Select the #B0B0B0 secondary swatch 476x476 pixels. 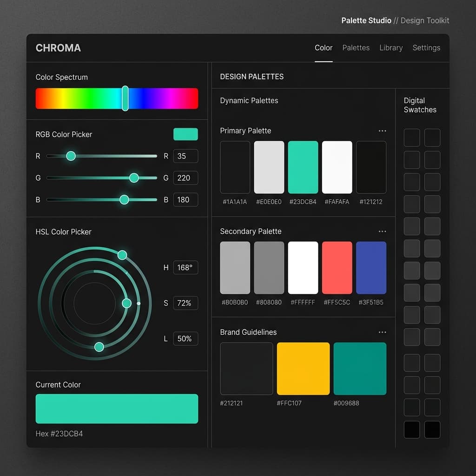point(235,268)
